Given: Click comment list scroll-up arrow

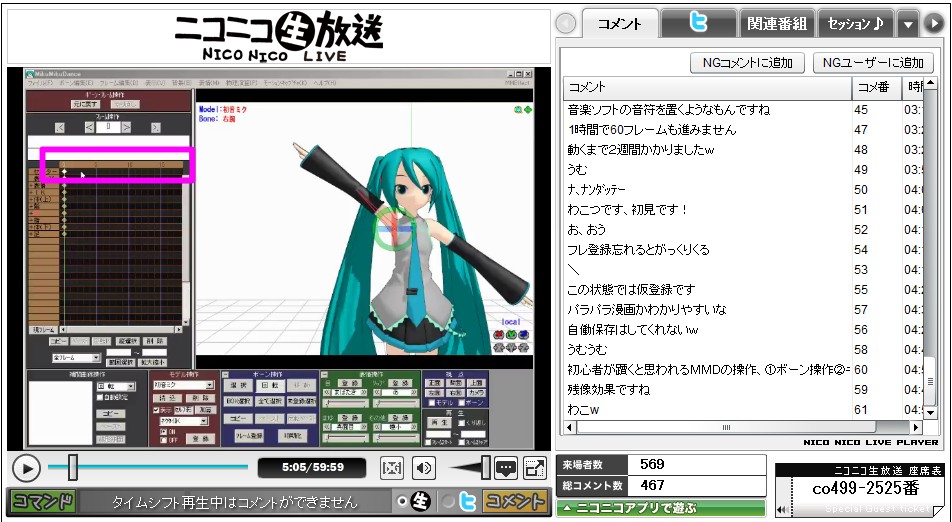Looking at the screenshot, I should (x=930, y=83).
